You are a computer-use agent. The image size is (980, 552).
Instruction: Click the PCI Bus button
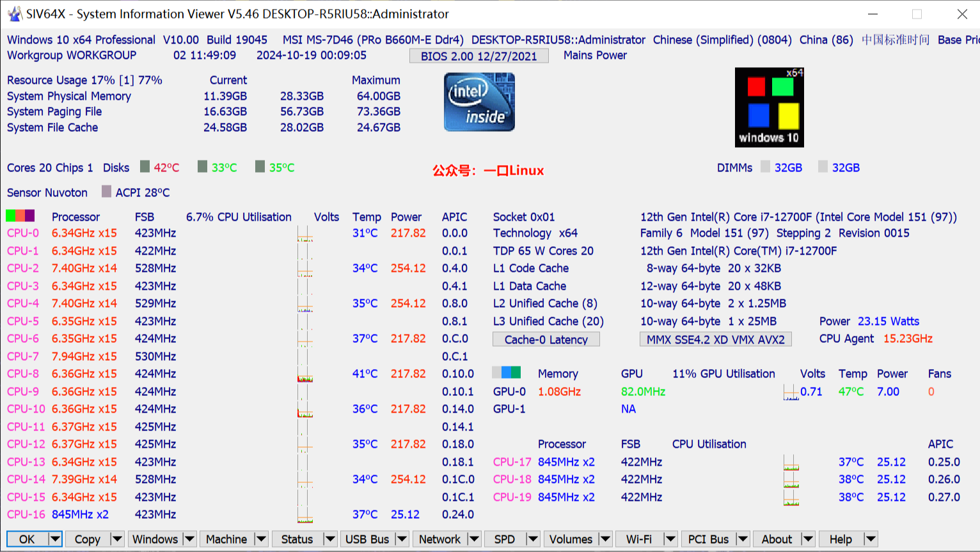708,539
